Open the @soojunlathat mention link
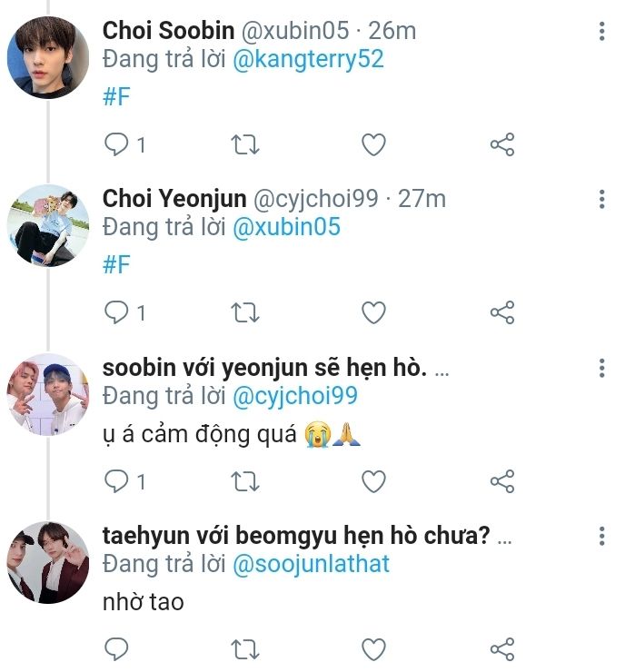 (x=311, y=564)
